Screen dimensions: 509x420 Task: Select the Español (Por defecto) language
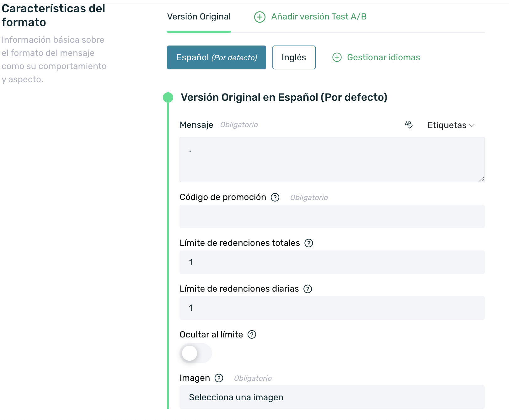tap(217, 57)
